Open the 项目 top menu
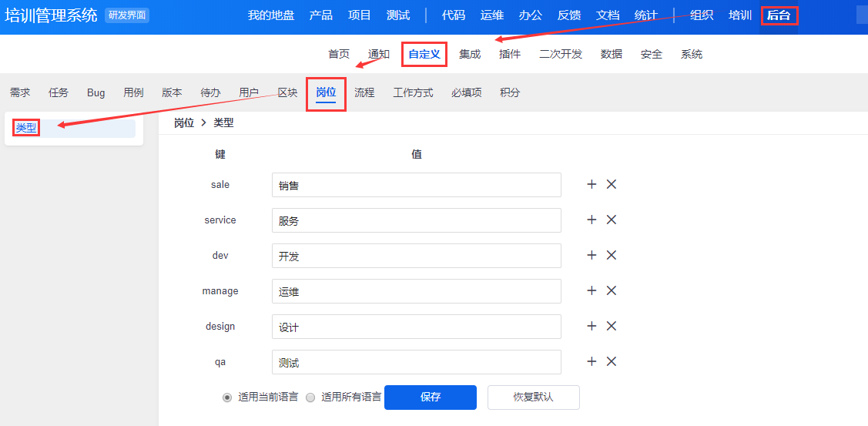The image size is (868, 426). pos(359,15)
